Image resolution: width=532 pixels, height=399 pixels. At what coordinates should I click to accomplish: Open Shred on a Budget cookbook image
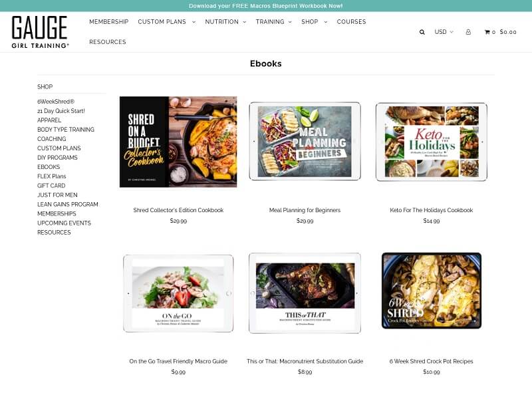click(178, 142)
